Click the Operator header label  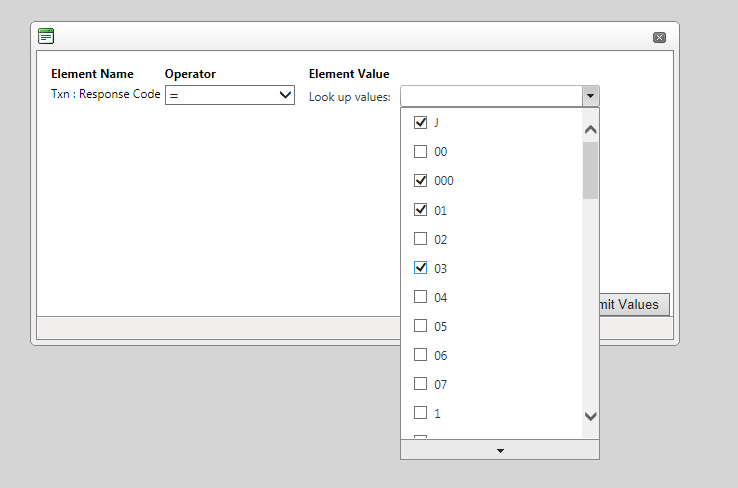pyautogui.click(x=190, y=74)
